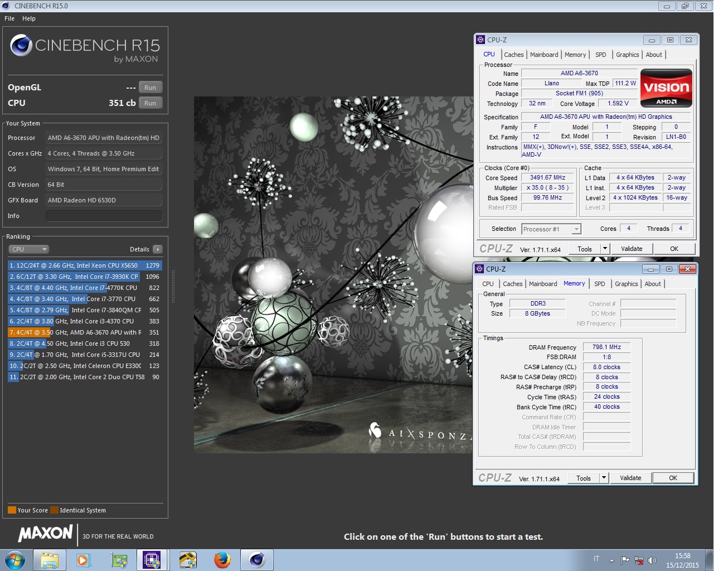
Task: Open the Windows Start orb
Action: 15,559
